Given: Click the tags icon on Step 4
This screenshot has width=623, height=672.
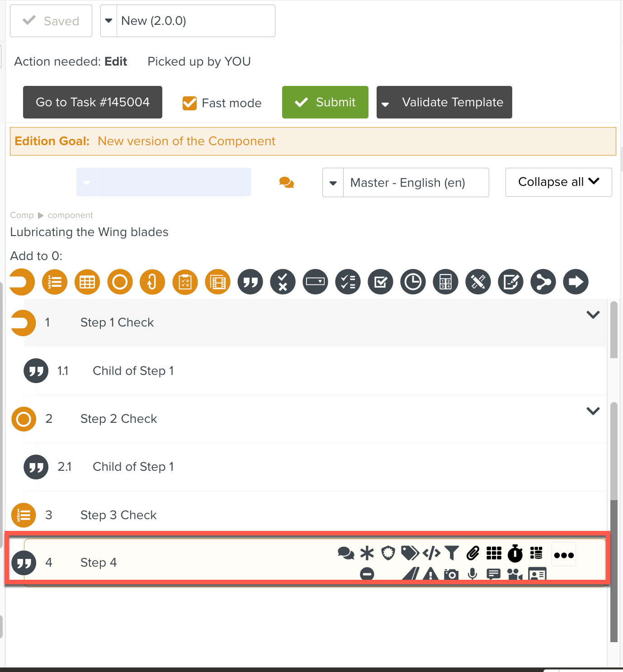Looking at the screenshot, I should [x=410, y=553].
